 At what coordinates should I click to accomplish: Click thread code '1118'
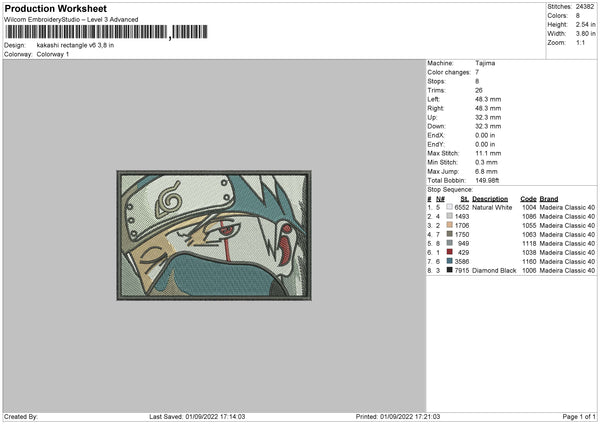(x=529, y=243)
